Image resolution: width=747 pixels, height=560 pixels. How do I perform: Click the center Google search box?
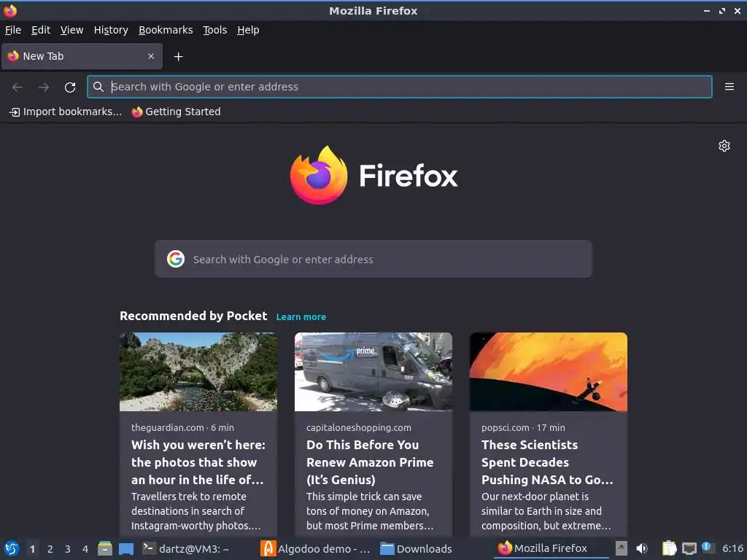click(373, 259)
